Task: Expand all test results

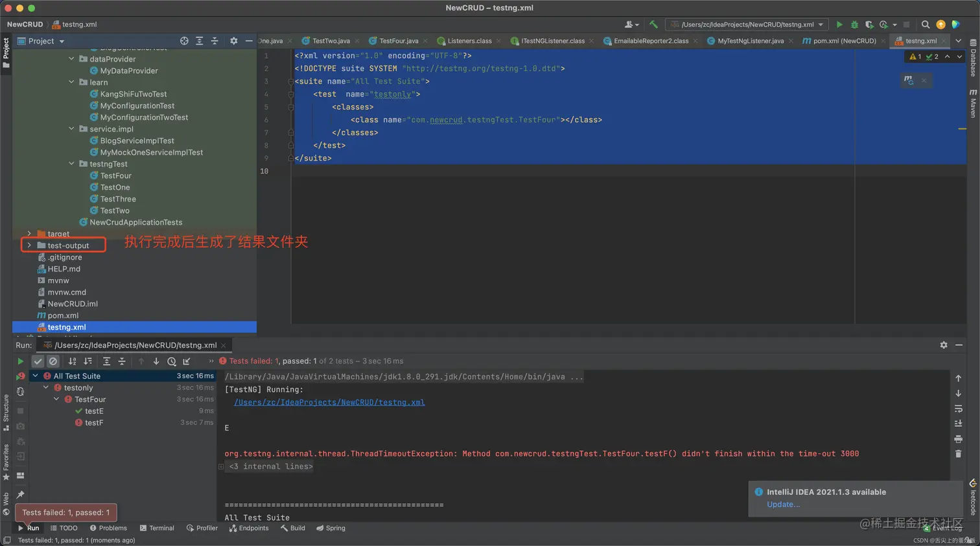Action: tap(106, 361)
